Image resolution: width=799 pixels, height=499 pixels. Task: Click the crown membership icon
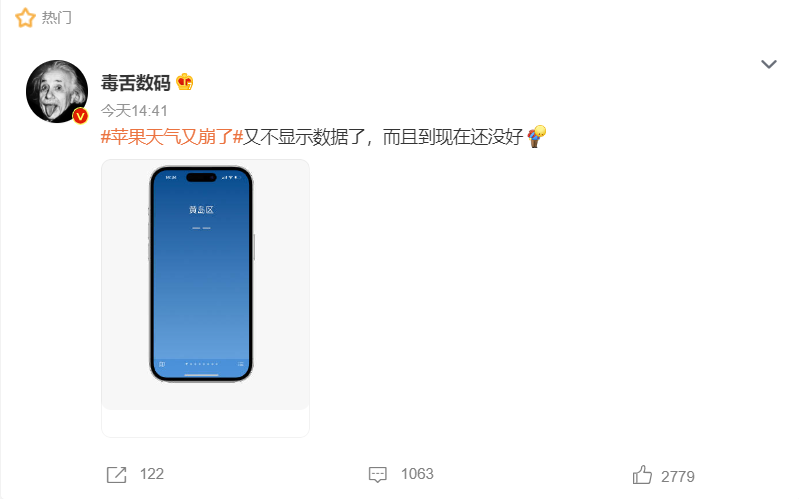pos(184,82)
